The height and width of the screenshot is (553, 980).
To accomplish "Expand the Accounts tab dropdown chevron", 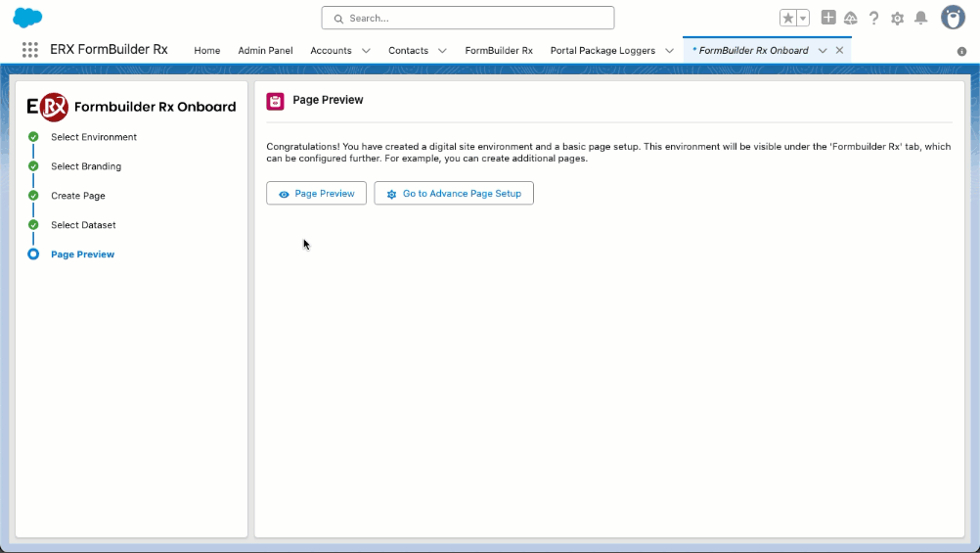I will tap(366, 50).
